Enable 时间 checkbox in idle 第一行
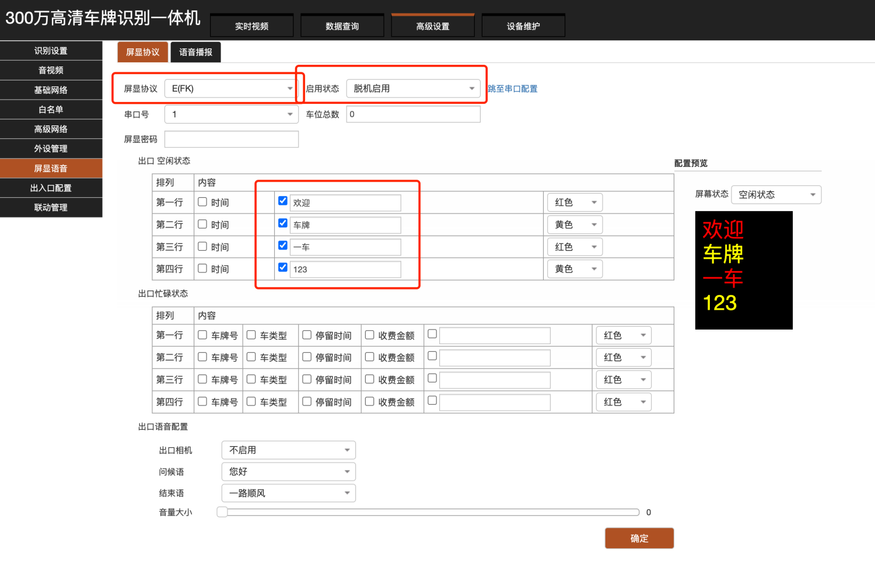Viewport: 875px width, 588px height. 202,202
